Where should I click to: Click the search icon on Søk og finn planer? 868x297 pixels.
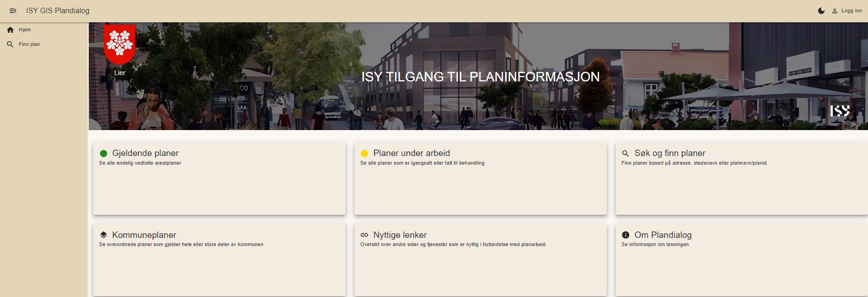click(x=625, y=153)
